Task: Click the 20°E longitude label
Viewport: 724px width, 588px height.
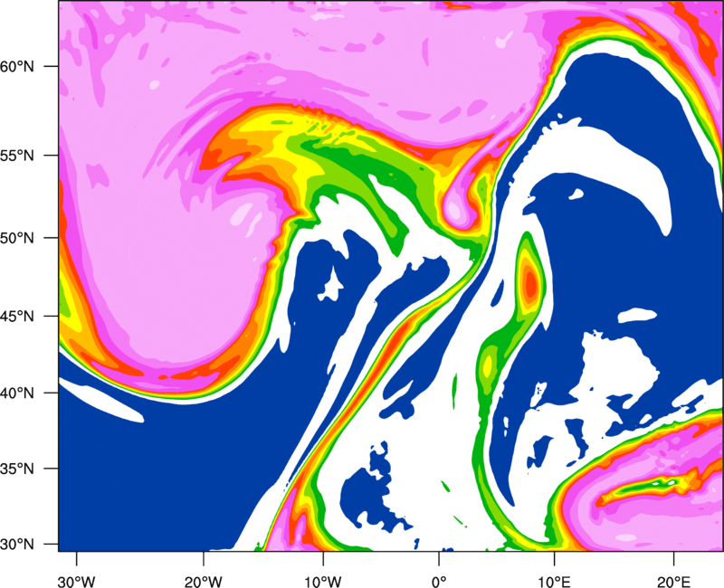Action: [673, 582]
